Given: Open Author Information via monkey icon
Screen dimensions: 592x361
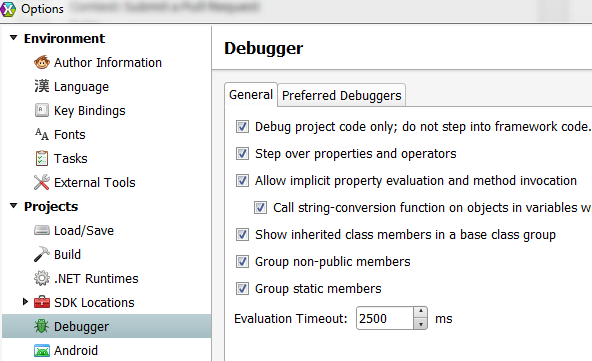Looking at the screenshot, I should tap(42, 62).
